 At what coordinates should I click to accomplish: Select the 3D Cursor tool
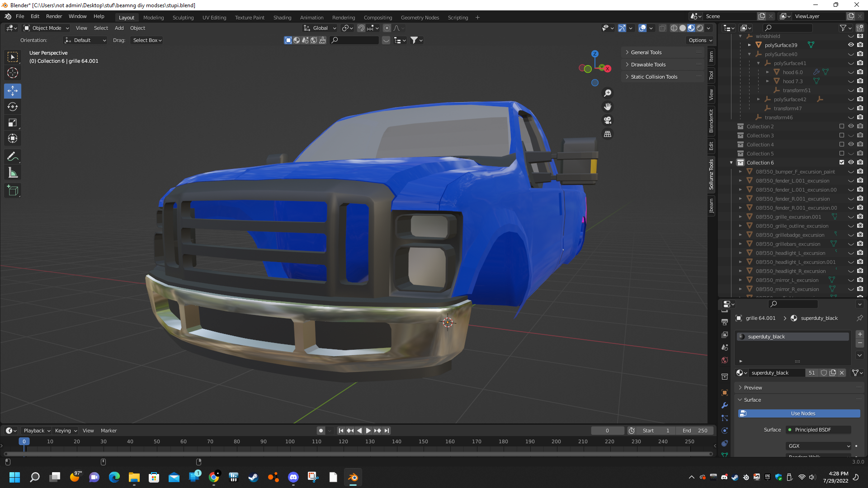13,73
